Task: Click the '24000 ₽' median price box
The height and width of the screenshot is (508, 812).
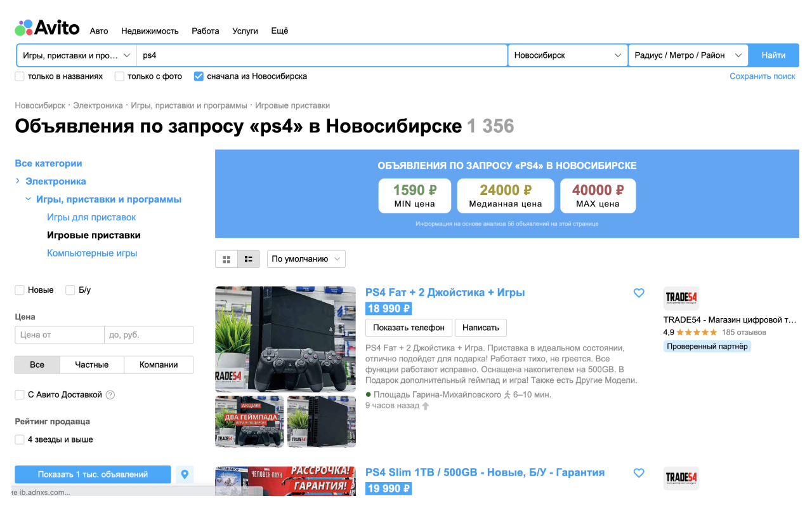Action: [506, 196]
